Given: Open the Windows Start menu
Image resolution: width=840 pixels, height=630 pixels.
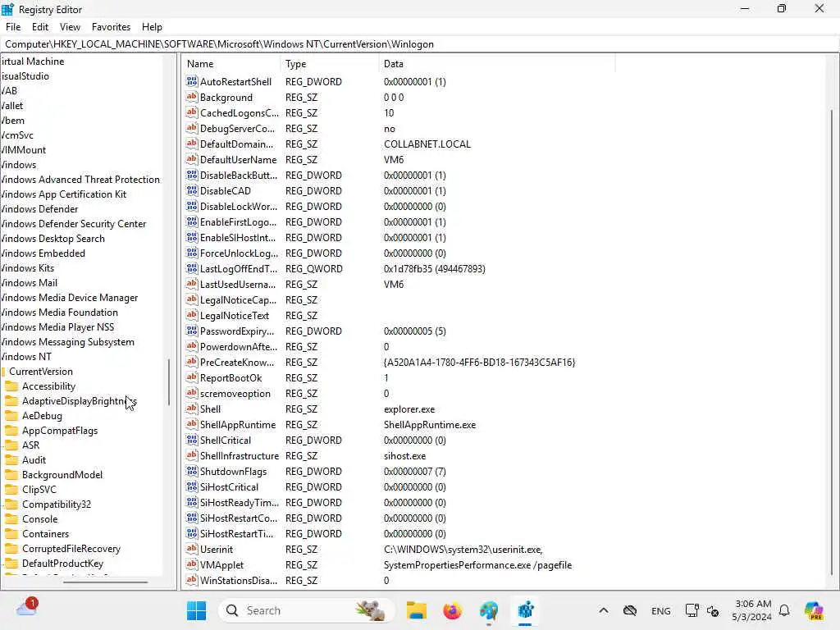Looking at the screenshot, I should [x=197, y=610].
